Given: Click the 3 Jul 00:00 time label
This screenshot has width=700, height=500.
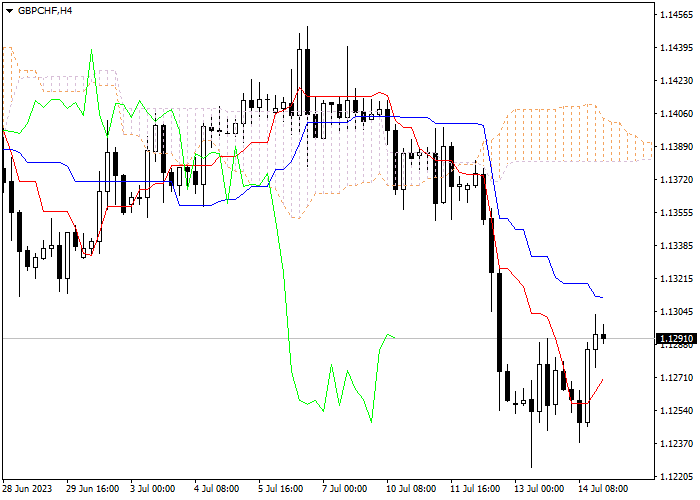Looking at the screenshot, I should click(153, 488).
